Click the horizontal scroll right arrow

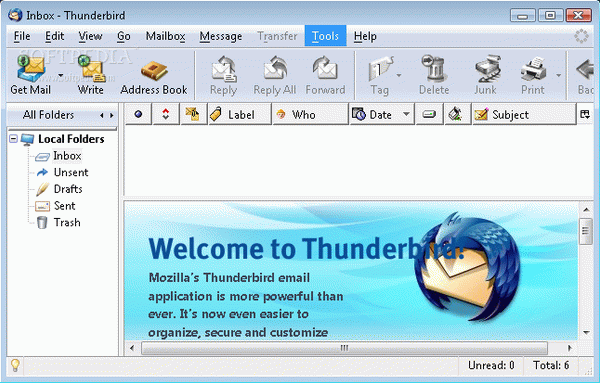[570, 348]
